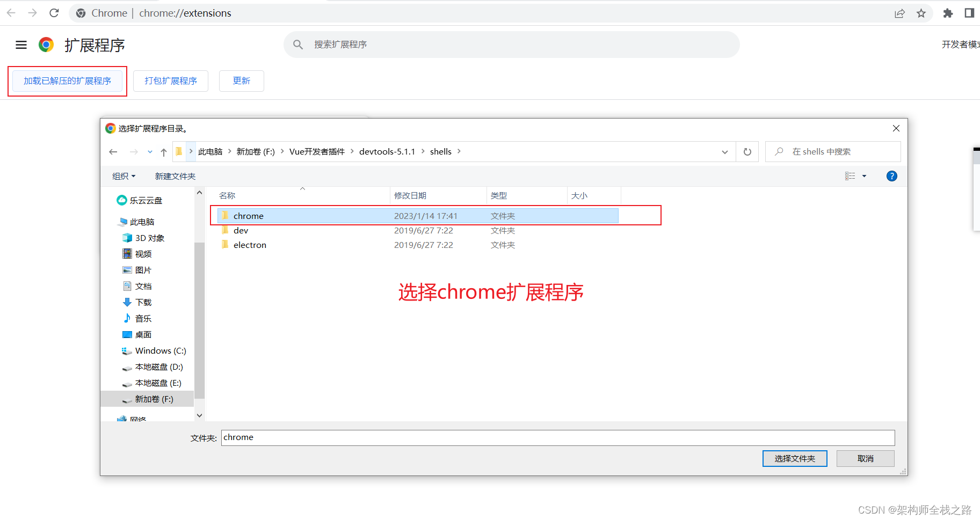Open the extensions hamburger menu
Screen dimensions: 980x520
[21, 45]
